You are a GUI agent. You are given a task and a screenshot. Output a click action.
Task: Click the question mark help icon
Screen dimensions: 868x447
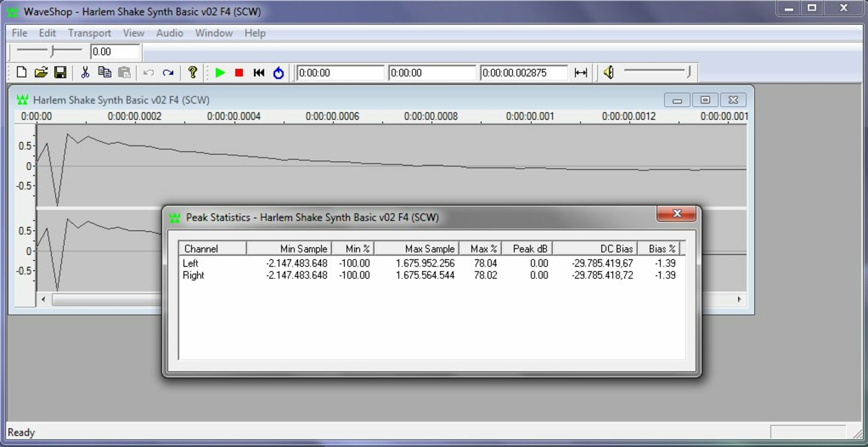193,72
